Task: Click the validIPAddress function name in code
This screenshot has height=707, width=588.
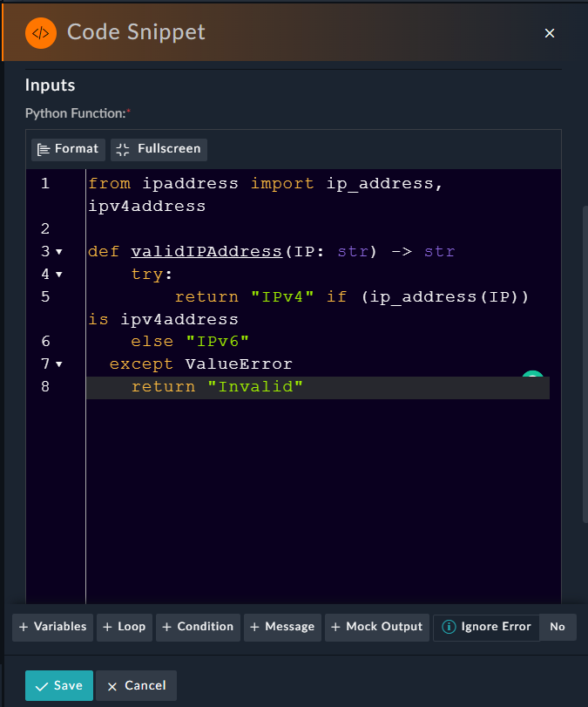Action: (x=207, y=252)
